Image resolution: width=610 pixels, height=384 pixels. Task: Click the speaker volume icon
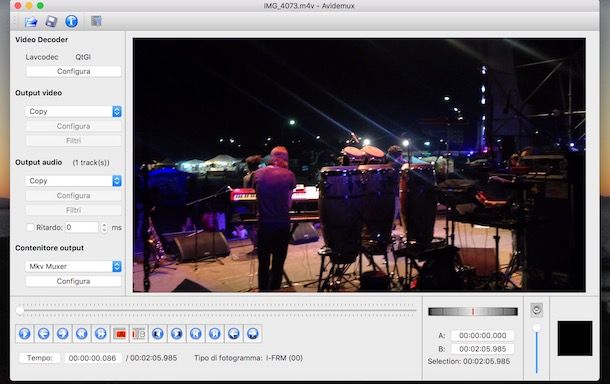536,310
